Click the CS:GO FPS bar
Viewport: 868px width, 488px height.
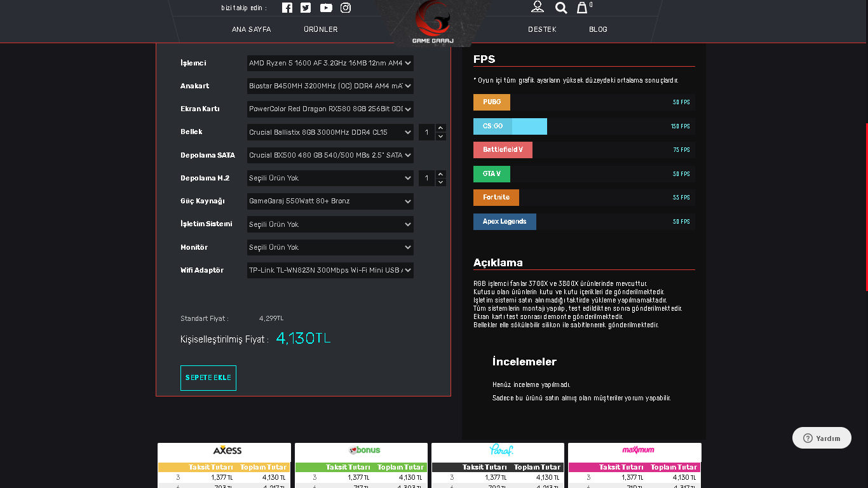[584, 126]
